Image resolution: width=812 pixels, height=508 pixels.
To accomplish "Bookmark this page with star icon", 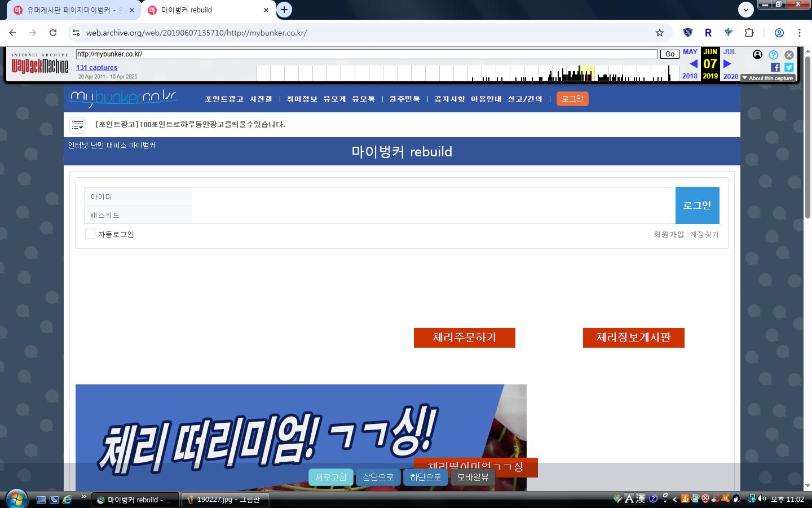I will pos(660,33).
